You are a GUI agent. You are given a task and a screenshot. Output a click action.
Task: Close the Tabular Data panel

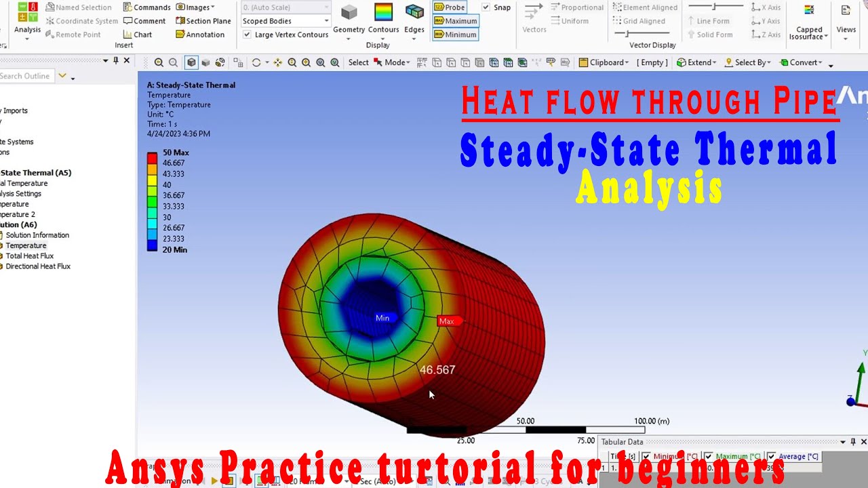(863, 442)
